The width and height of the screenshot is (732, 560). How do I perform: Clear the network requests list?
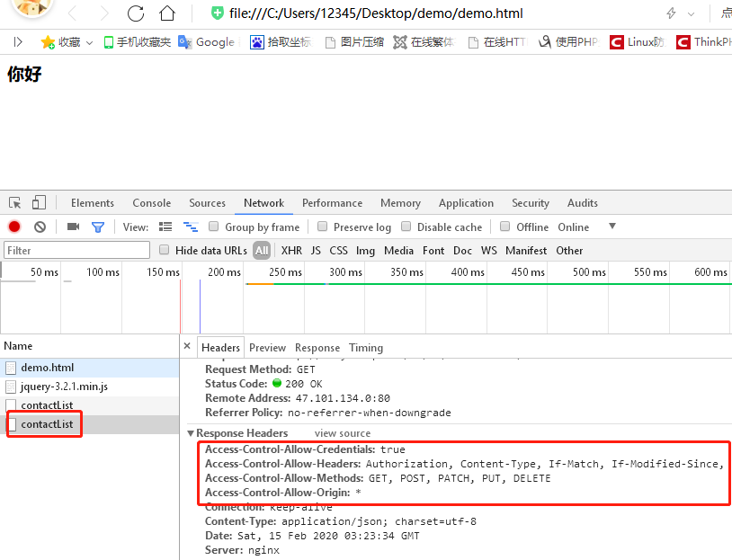click(38, 227)
